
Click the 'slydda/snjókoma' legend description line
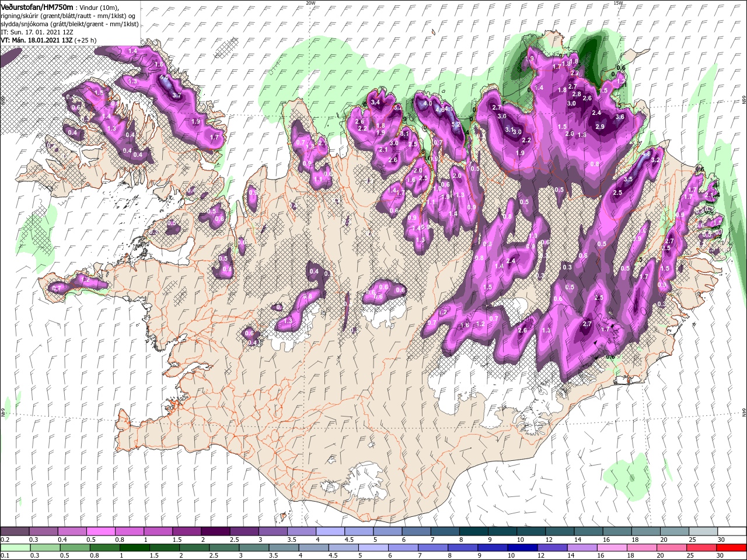coord(69,24)
